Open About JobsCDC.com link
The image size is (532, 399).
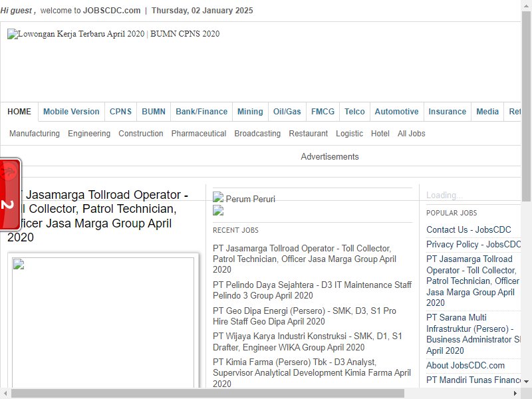coord(465,365)
